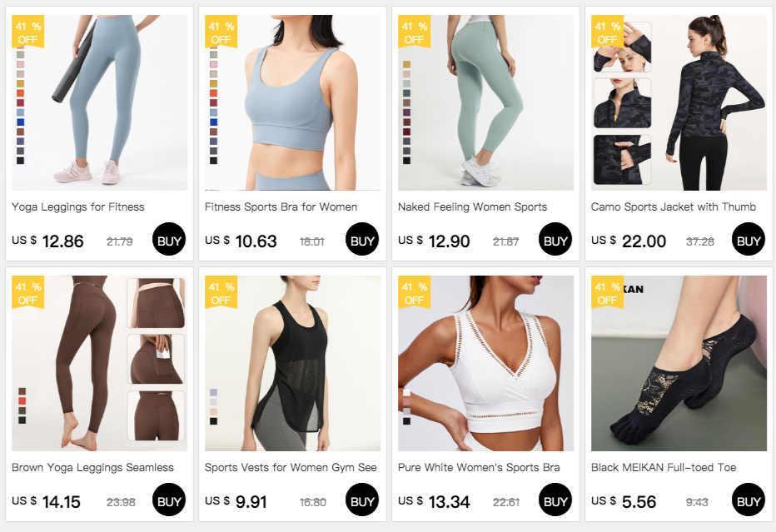Click the 41% OFF badge on brown leggings
The width and height of the screenshot is (776, 532).
[x=27, y=293]
